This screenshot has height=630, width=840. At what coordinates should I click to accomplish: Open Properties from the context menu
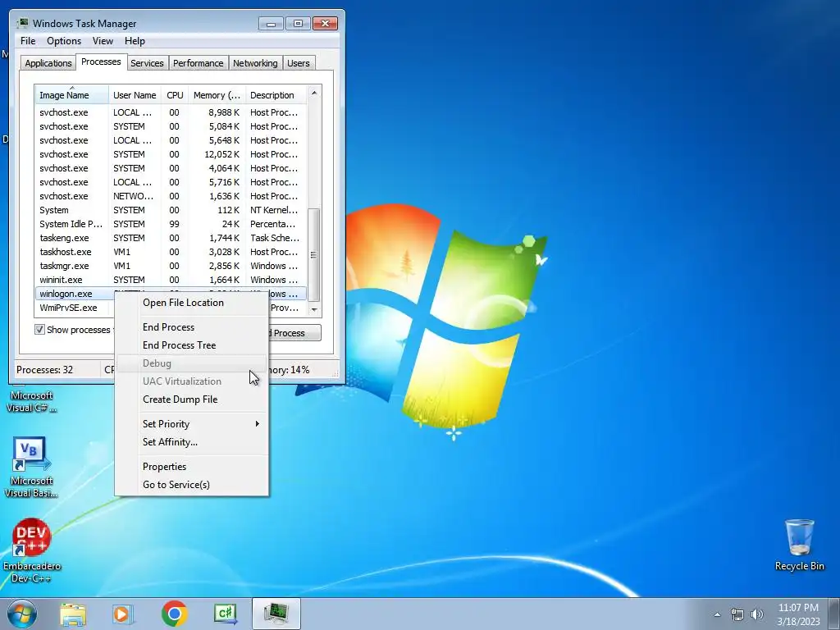(192, 467)
